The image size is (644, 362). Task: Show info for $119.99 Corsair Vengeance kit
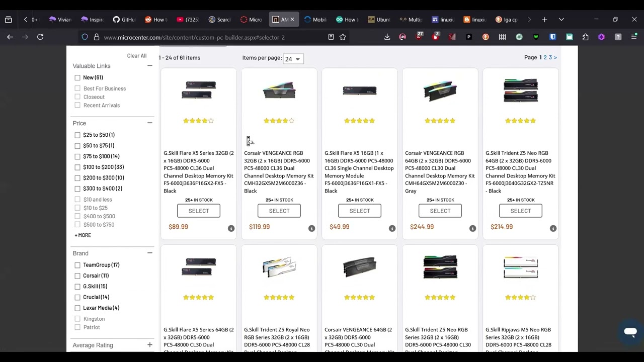click(311, 228)
